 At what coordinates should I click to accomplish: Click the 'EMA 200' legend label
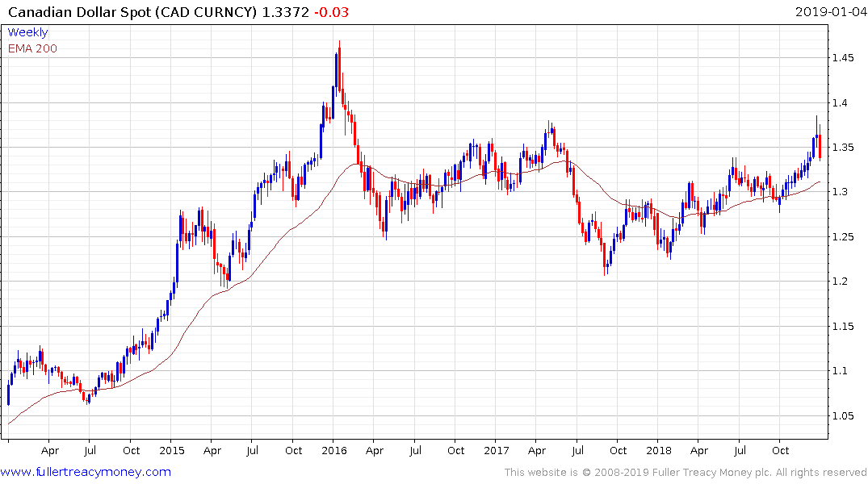(32, 48)
